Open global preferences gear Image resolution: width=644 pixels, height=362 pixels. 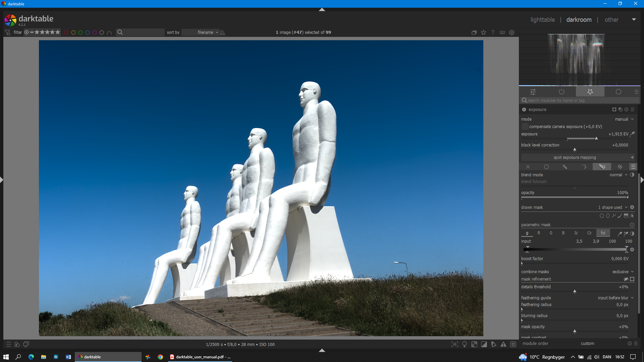512,33
